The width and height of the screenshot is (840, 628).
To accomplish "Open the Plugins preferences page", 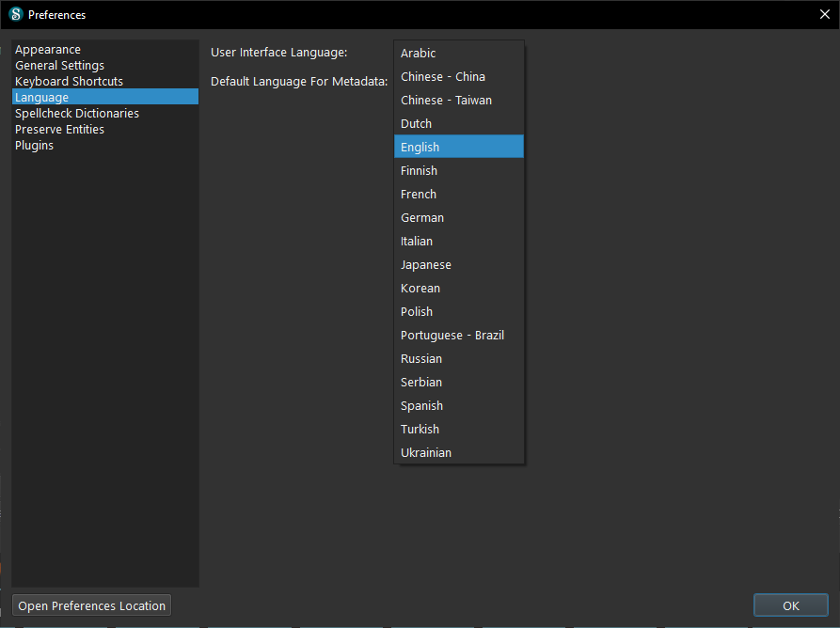I will [x=34, y=146].
